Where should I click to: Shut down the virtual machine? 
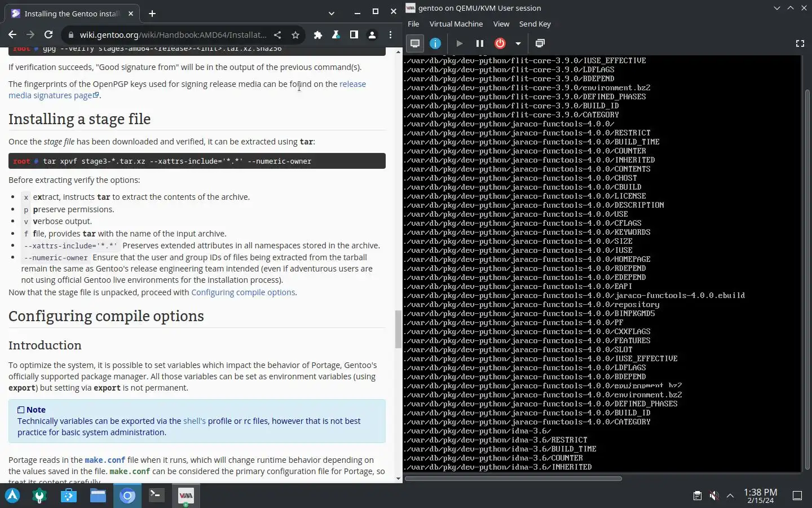(500, 43)
